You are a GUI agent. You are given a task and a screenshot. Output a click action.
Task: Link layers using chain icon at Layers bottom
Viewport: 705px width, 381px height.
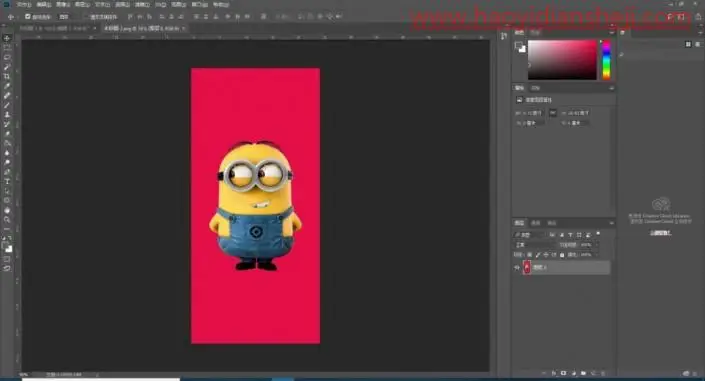[544, 373]
